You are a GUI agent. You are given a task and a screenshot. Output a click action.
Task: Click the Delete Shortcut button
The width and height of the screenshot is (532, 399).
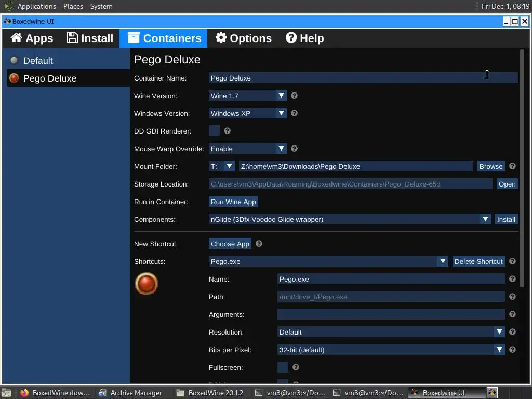click(x=478, y=261)
